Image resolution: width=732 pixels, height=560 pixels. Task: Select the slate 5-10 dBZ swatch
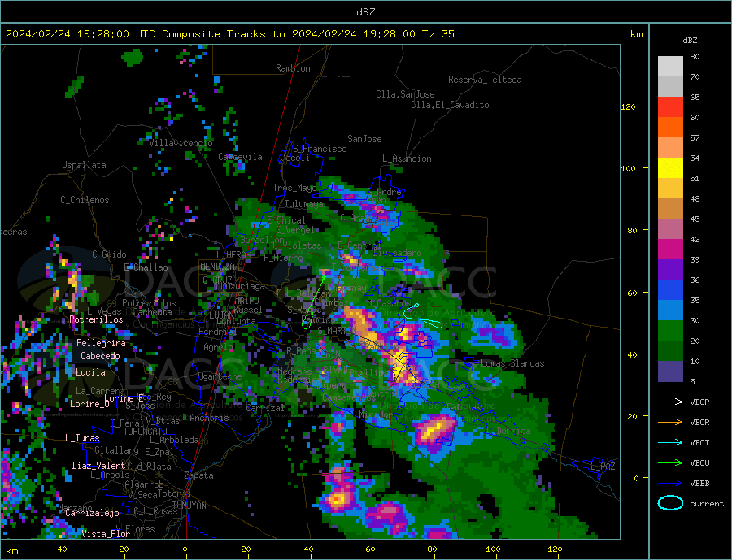(x=670, y=371)
